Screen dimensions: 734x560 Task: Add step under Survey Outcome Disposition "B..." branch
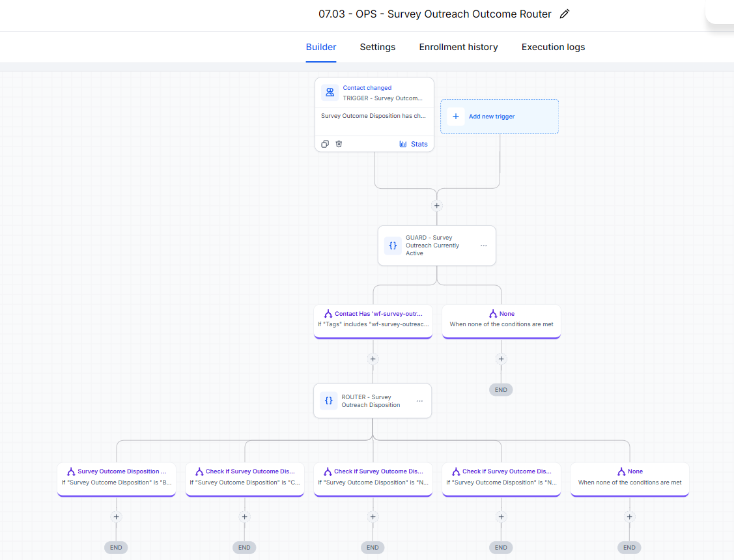point(116,516)
